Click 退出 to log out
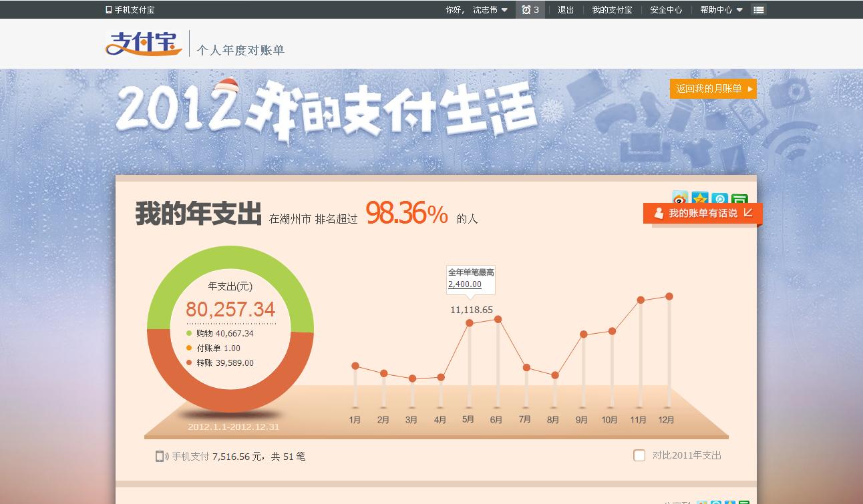The width and height of the screenshot is (863, 504). tap(566, 10)
